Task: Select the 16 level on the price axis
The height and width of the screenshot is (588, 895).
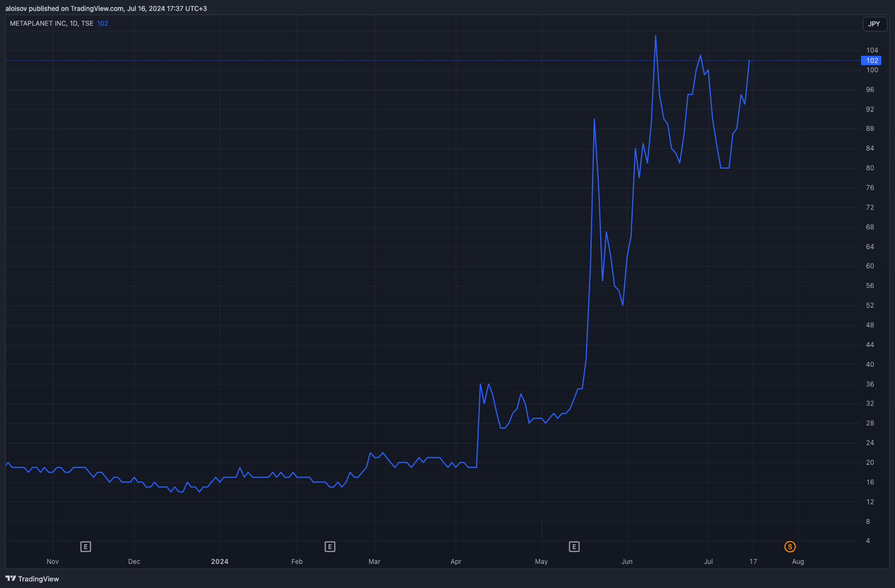Action: (x=870, y=482)
